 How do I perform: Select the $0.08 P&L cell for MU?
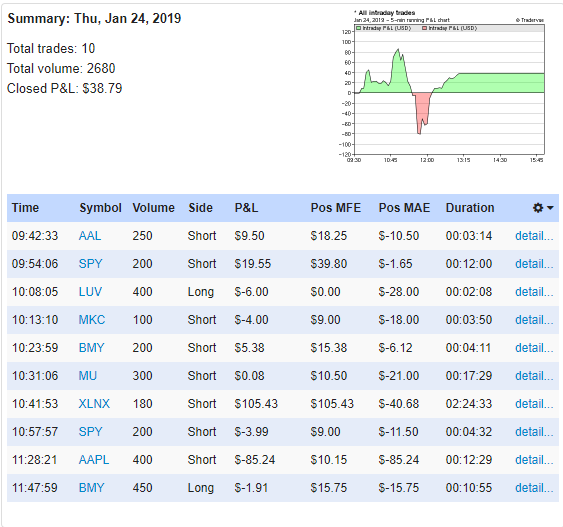click(x=249, y=376)
